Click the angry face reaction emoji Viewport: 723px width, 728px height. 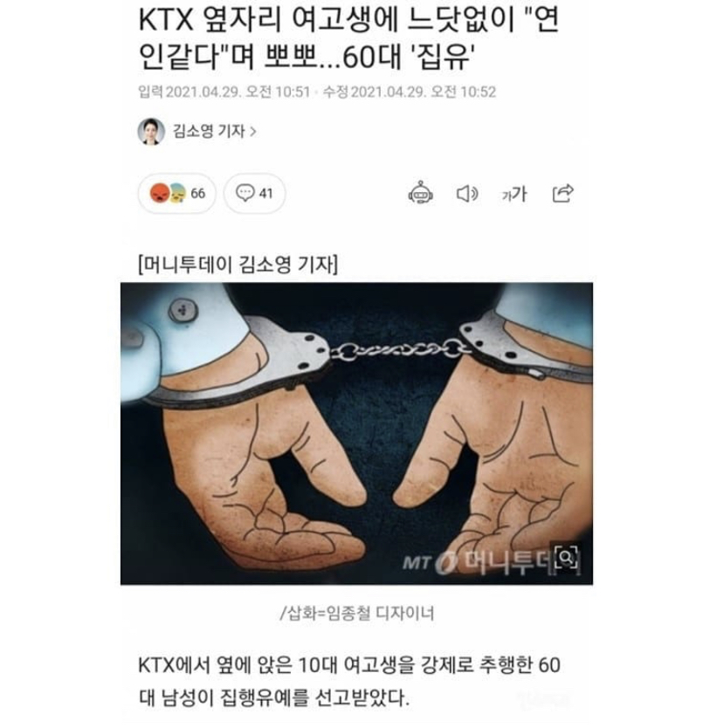click(160, 193)
